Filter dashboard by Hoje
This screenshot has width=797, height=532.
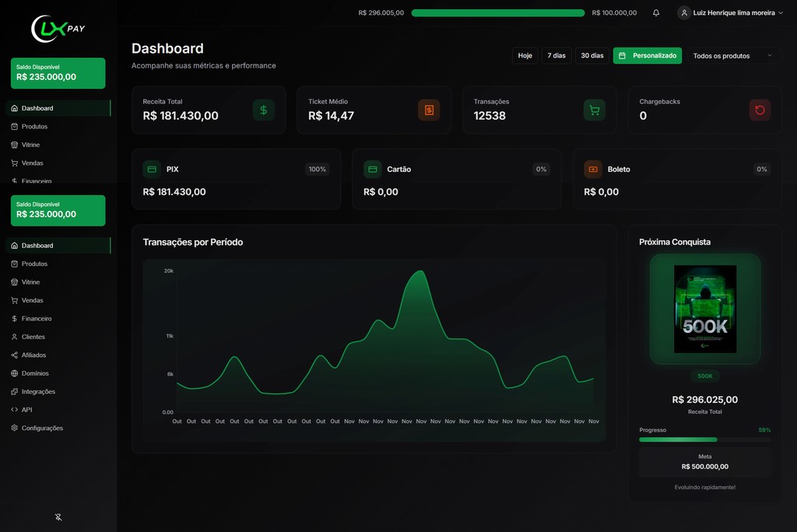point(525,55)
